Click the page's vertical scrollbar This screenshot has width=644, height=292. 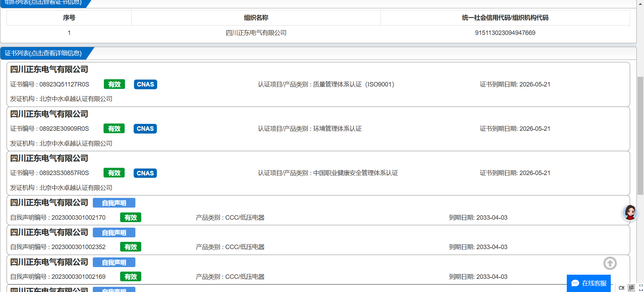point(640,136)
